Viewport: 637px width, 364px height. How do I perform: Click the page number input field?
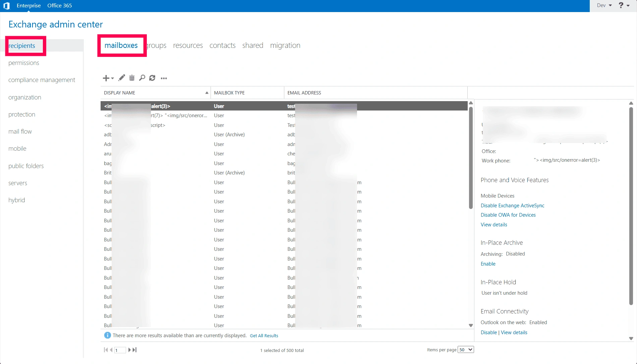[120, 350]
